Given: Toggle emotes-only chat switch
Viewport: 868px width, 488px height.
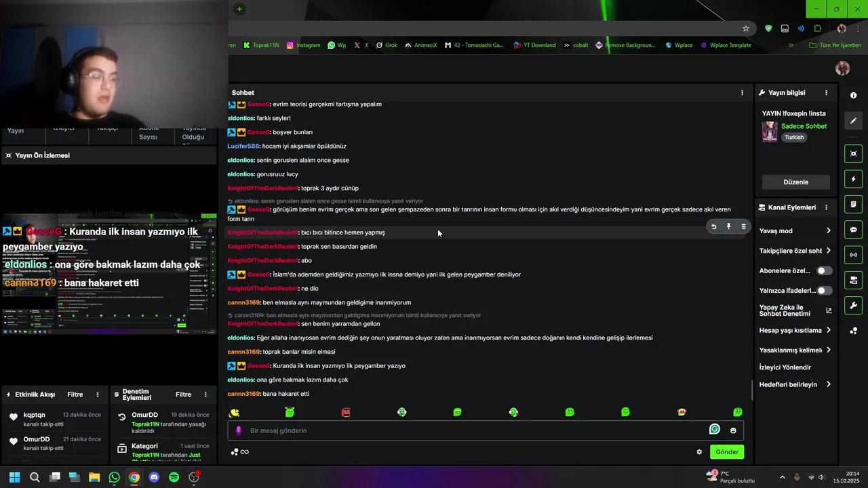Looking at the screenshot, I should [824, 291].
